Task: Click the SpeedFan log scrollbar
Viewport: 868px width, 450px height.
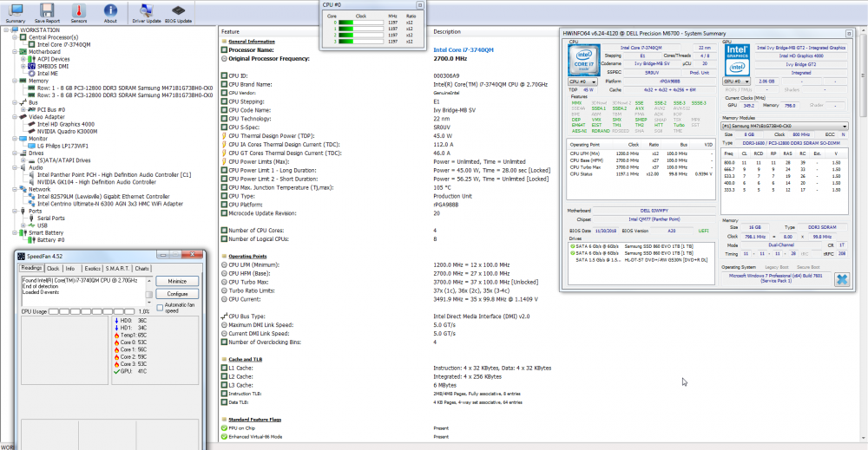Action: pos(149,295)
